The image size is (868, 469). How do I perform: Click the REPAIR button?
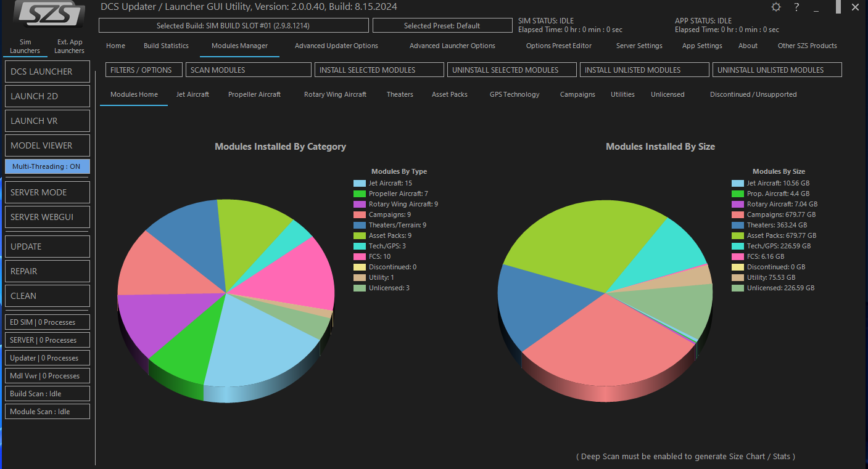click(x=48, y=271)
